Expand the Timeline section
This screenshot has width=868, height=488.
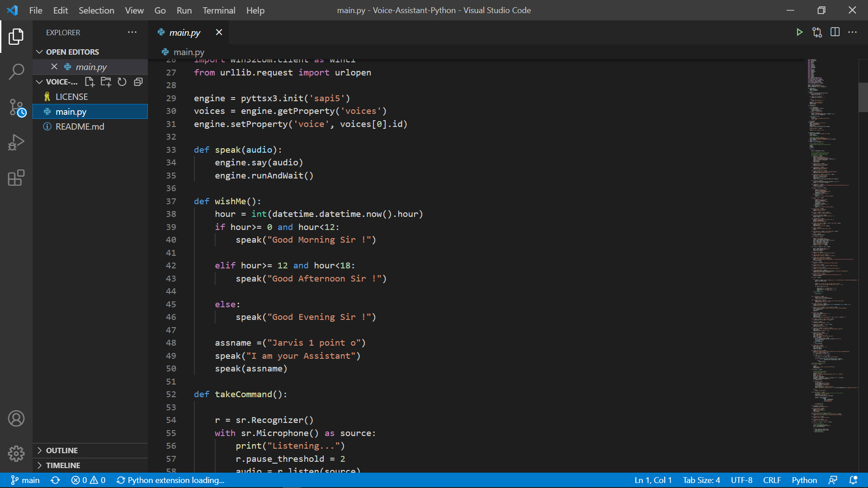90,465
